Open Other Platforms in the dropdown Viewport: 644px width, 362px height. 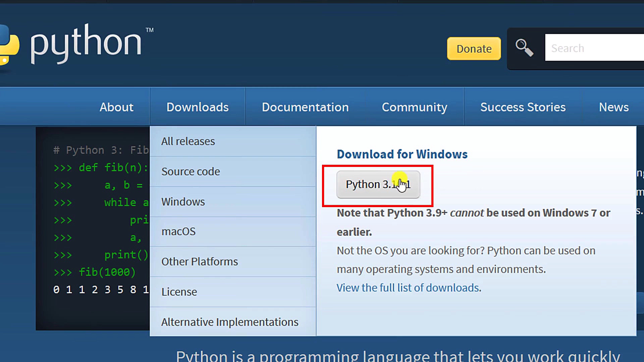[x=233, y=261]
